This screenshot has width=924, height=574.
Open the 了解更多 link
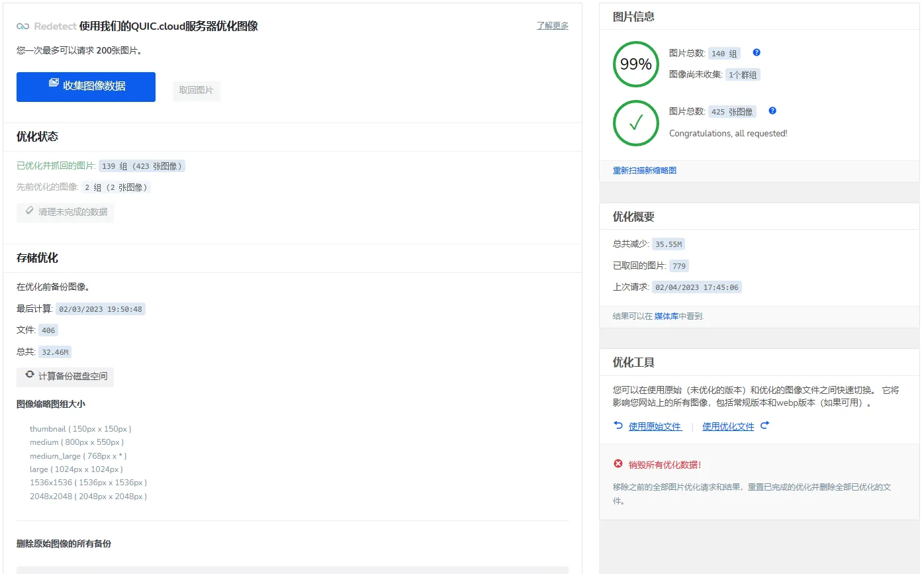552,24
